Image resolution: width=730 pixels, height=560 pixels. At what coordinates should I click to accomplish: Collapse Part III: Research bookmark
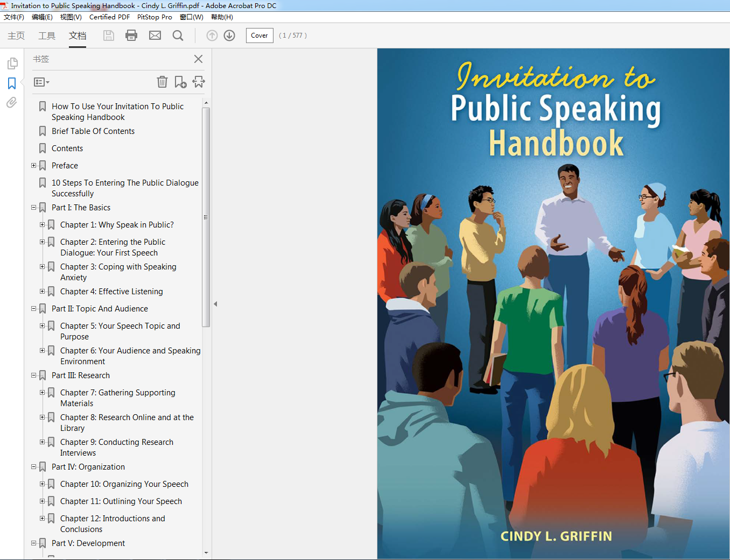click(33, 375)
